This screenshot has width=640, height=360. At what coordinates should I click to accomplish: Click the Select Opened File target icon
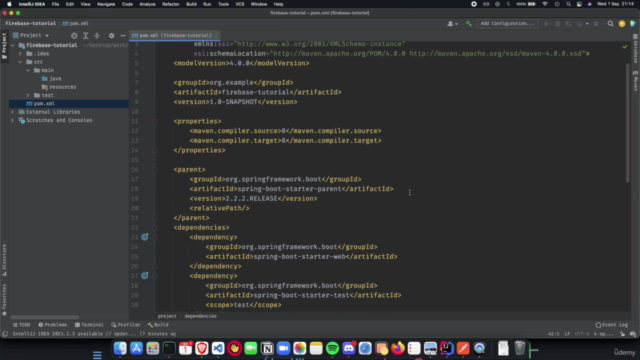coord(74,36)
